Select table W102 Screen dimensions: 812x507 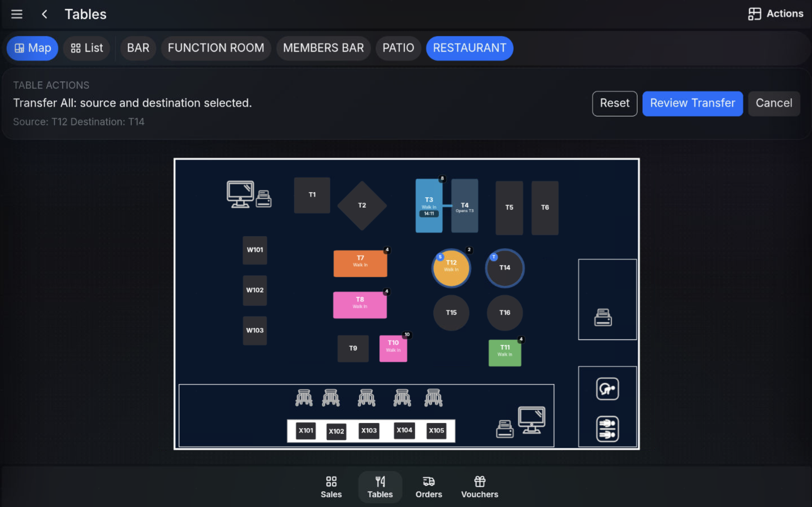click(x=255, y=290)
